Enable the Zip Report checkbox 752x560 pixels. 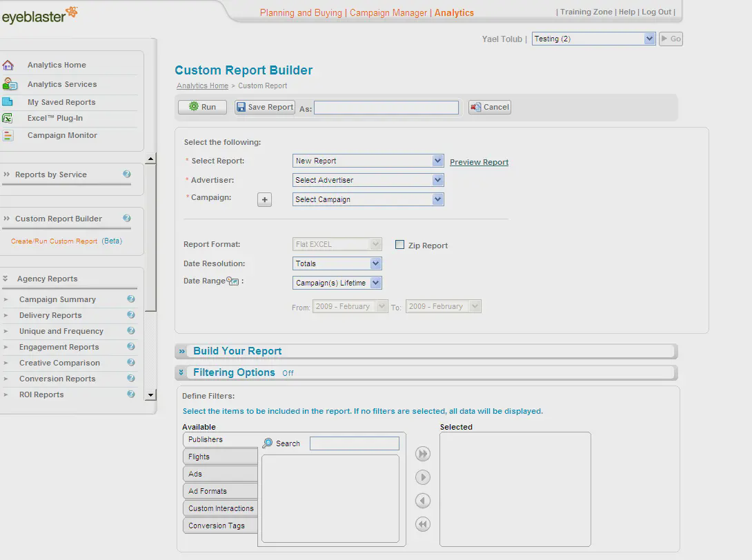[399, 245]
